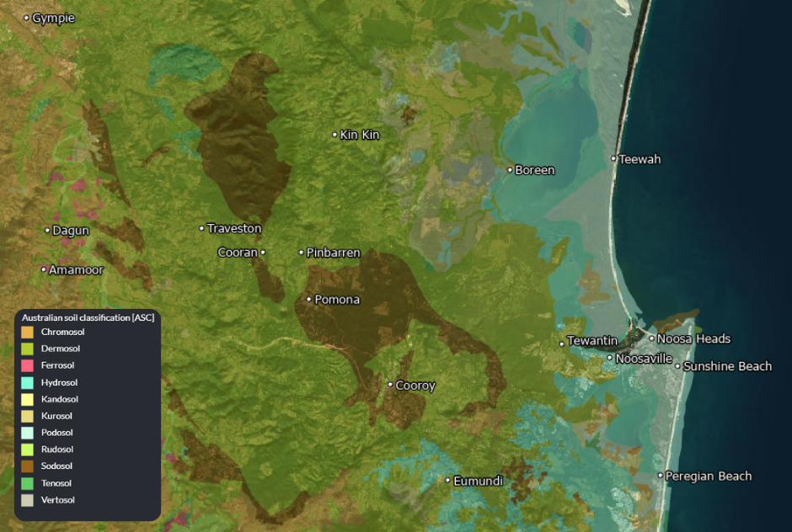This screenshot has height=532, width=792.
Task: Click the Hydrosol legend color box
Action: coord(27,382)
